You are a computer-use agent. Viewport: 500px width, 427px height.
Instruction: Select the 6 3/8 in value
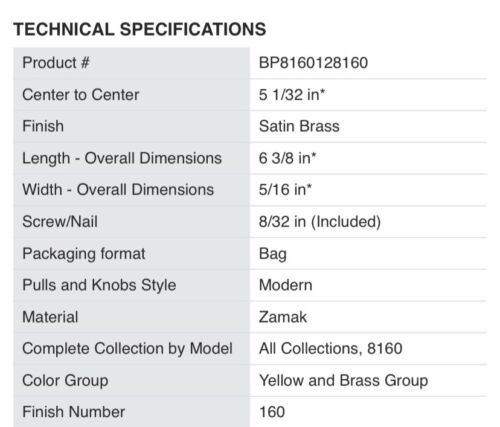(x=287, y=158)
